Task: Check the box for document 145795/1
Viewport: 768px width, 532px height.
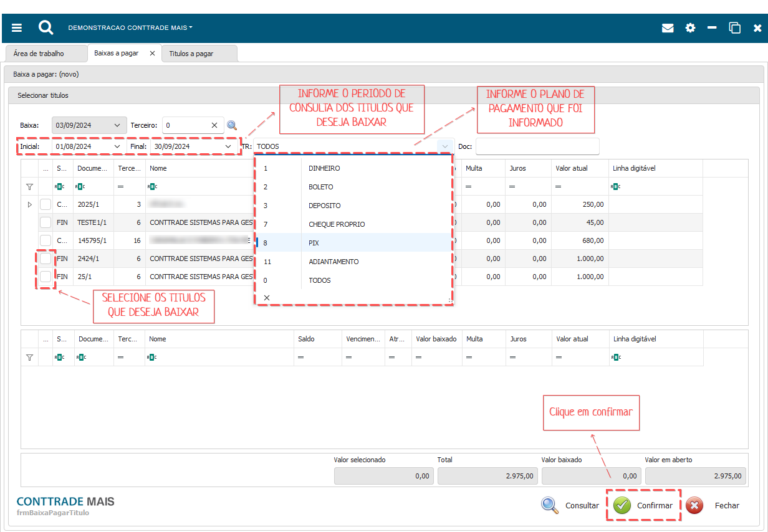Action: (x=46, y=240)
